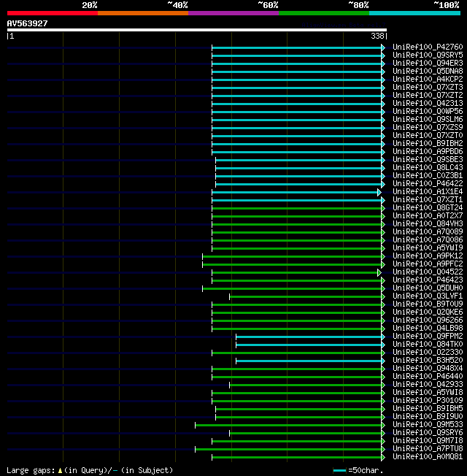This screenshot has height=476, width=467.
Task: Click the purple ~60% legend segment
Action: click(233, 13)
